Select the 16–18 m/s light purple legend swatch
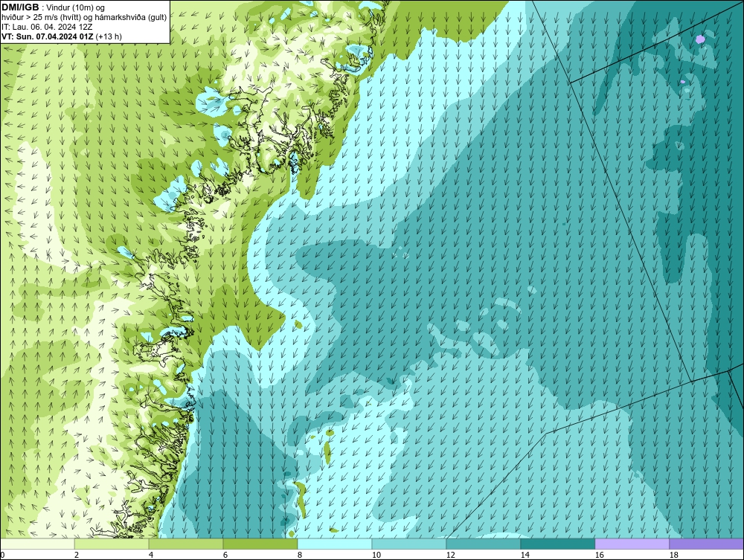 click(x=632, y=544)
